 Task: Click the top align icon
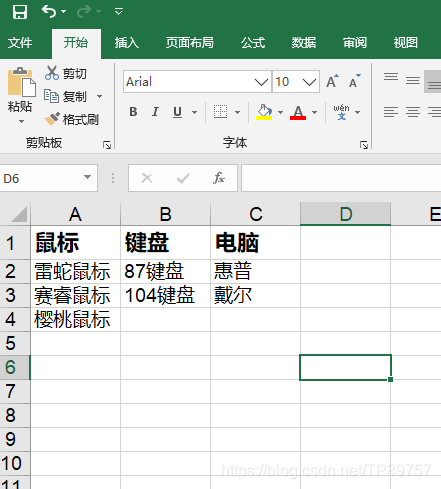click(391, 77)
